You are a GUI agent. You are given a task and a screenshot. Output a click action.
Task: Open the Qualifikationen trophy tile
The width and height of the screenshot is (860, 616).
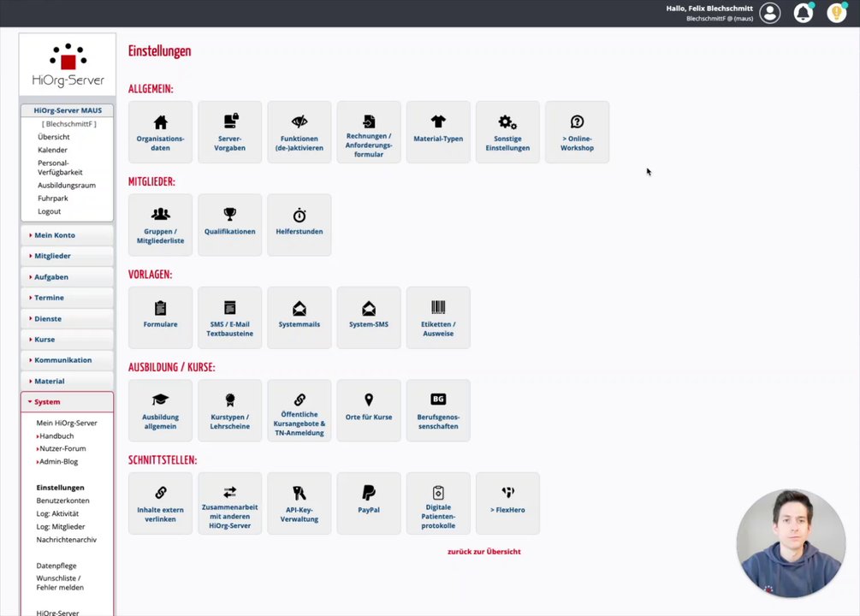[x=230, y=225]
